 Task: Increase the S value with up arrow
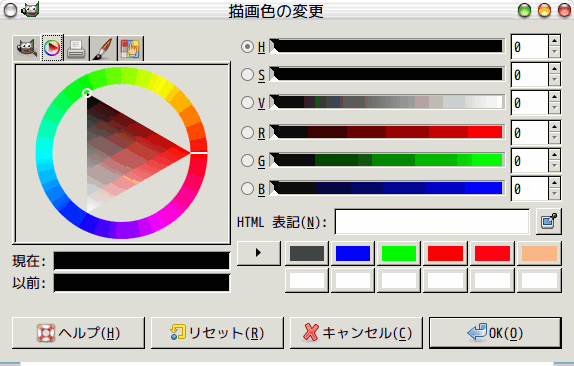[554, 69]
